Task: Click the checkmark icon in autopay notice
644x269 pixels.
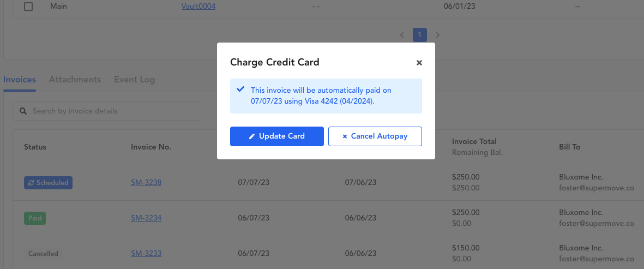Action: click(240, 89)
